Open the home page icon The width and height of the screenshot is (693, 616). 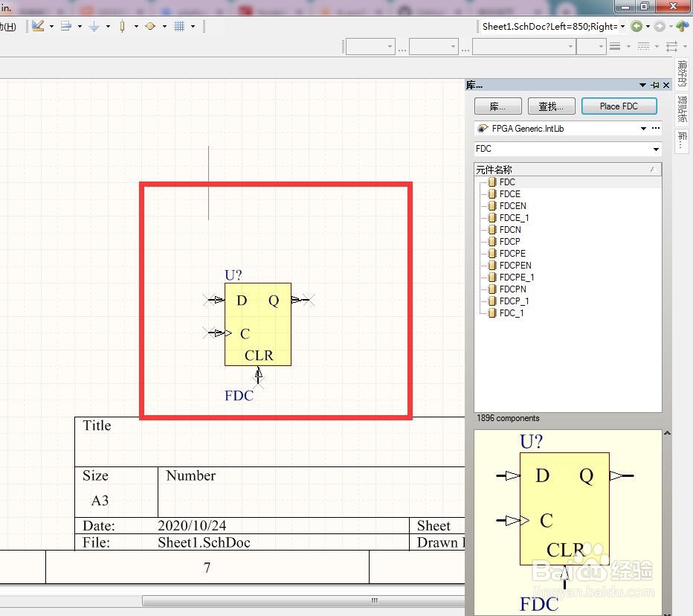tap(682, 26)
